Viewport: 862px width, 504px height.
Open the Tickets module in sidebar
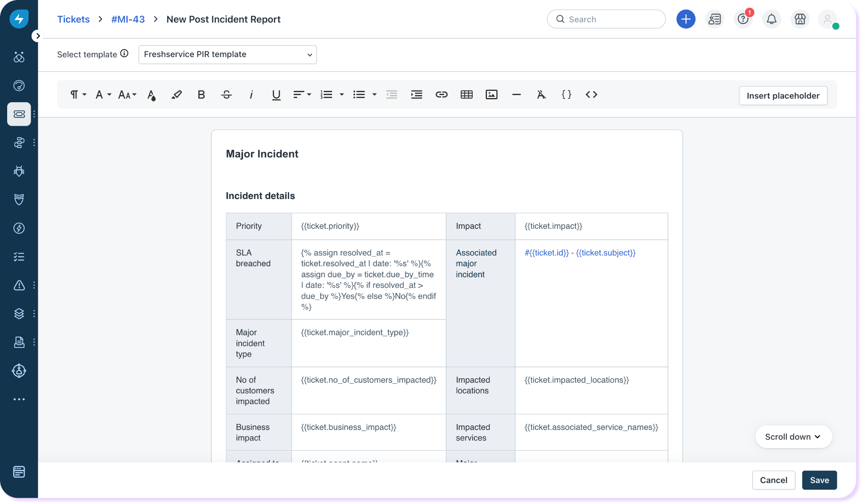point(19,114)
